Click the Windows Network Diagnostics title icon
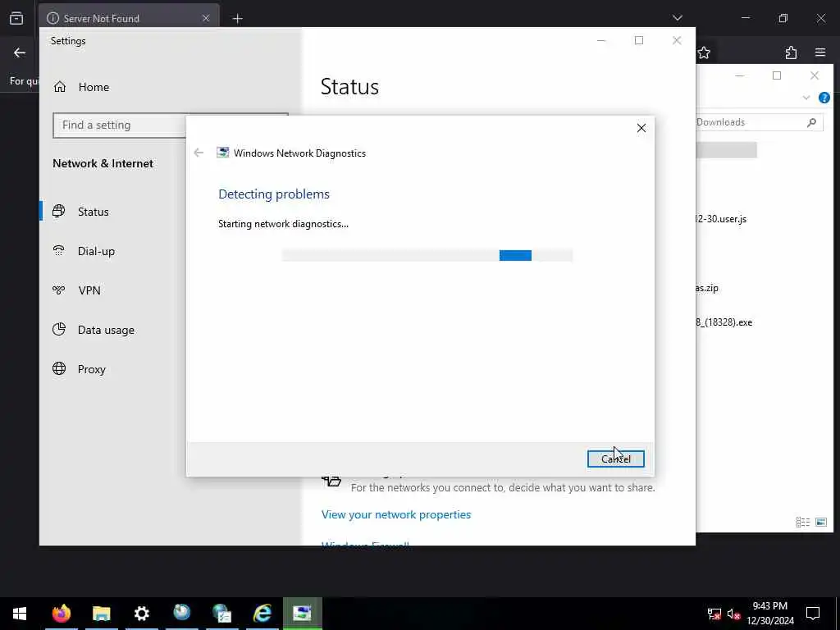Viewport: 840px width, 630px height. [223, 153]
